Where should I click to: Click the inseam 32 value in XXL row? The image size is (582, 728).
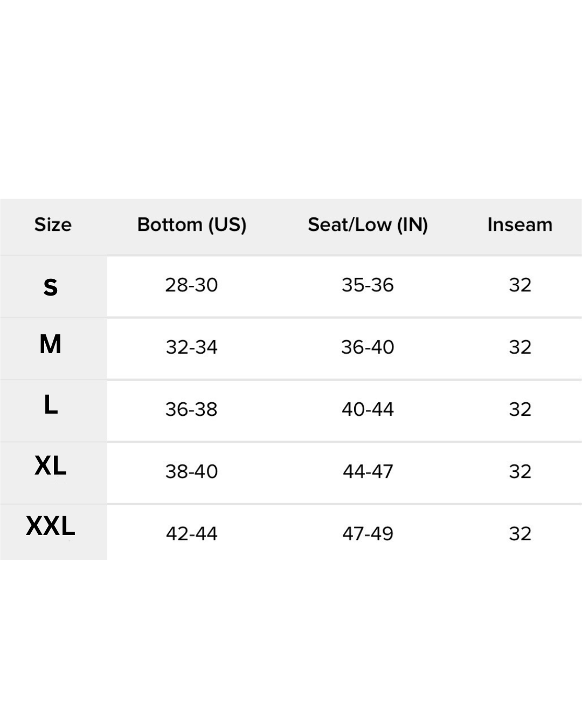(520, 533)
